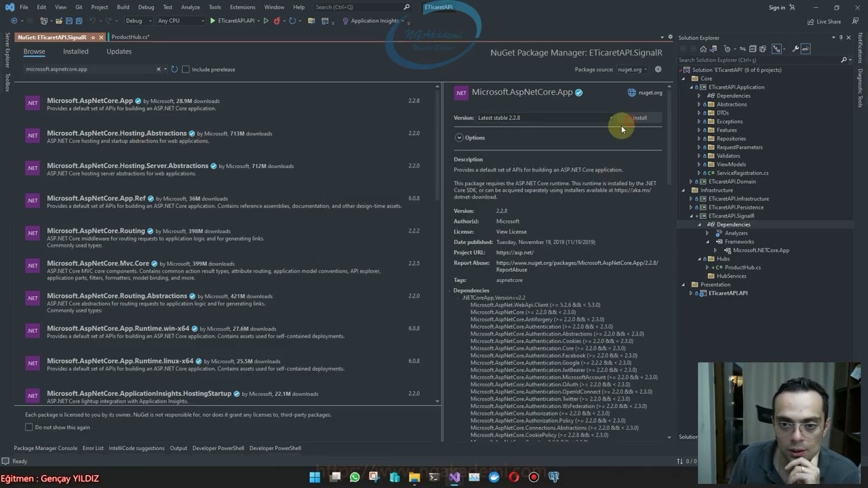
Task: Click the Solution Explorer search magnifier icon
Action: (x=844, y=60)
